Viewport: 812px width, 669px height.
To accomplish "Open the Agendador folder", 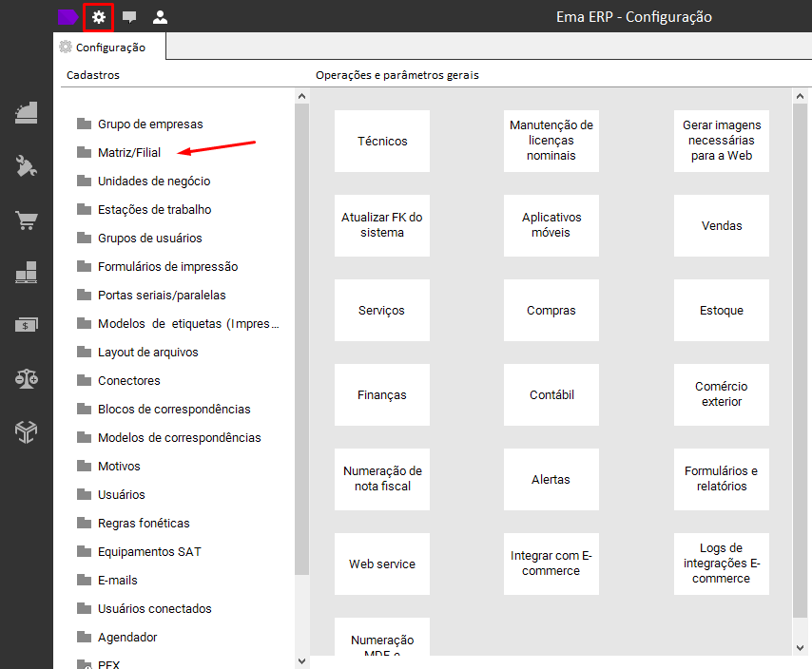I will click(117, 637).
